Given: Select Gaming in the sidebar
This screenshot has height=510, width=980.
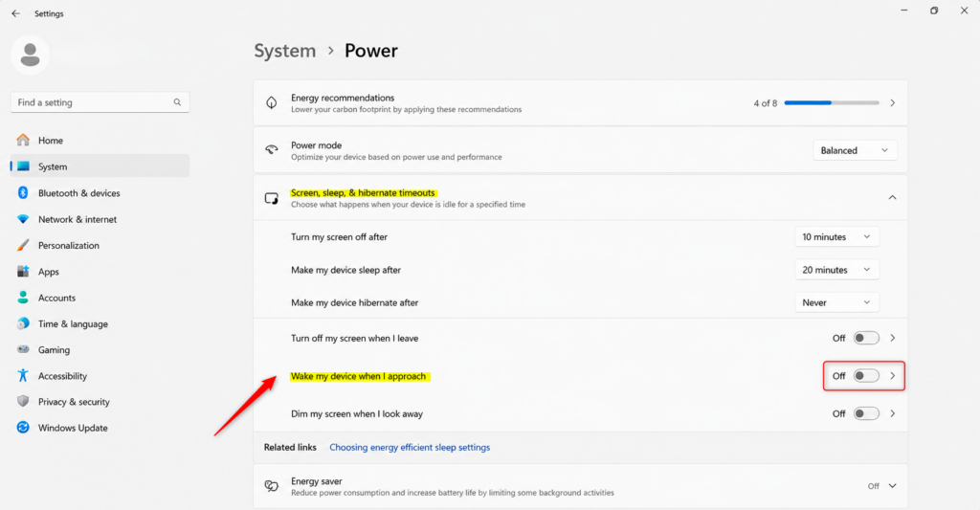Looking at the screenshot, I should (x=100, y=349).
